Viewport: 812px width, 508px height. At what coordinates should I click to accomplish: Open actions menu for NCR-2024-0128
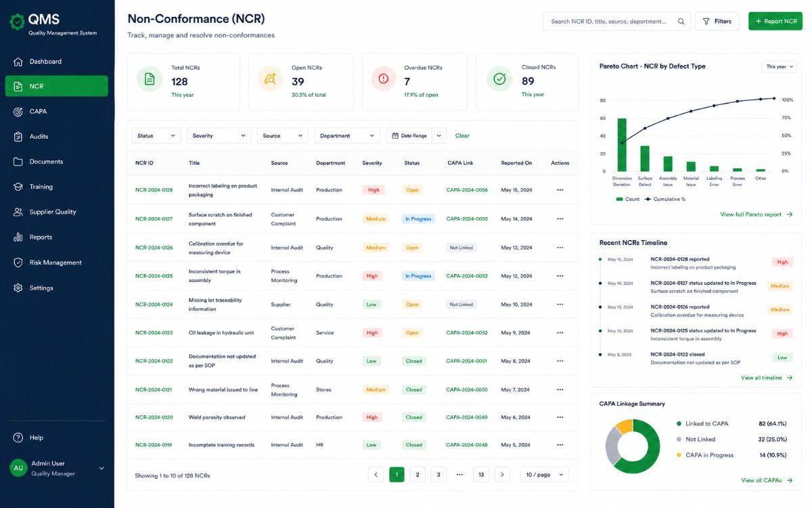click(x=560, y=190)
